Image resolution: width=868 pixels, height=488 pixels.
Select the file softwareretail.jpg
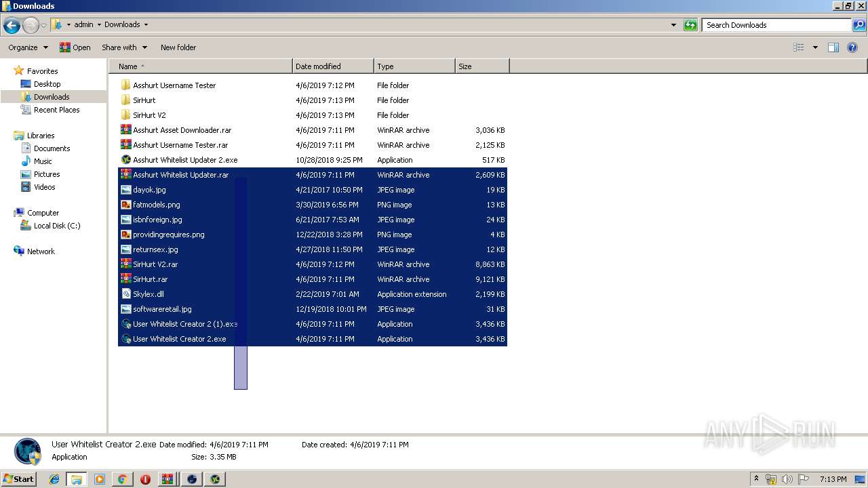162,309
